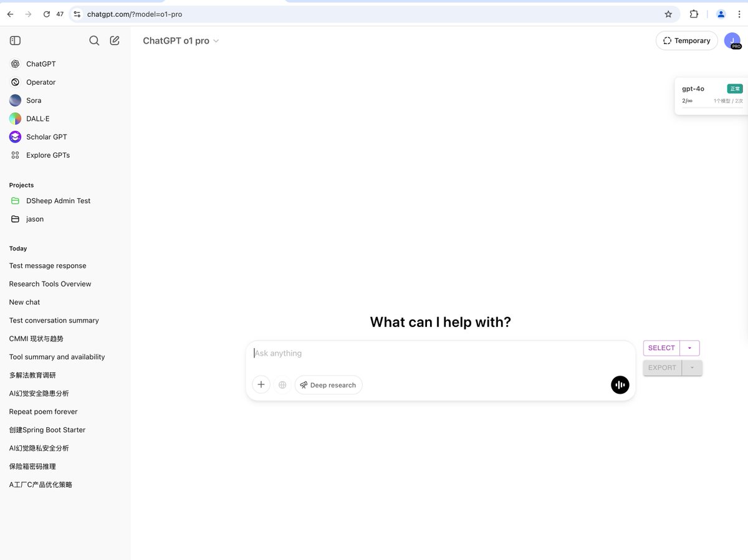Viewport: 748px width, 560px height.
Task: View site information icon in address bar
Action: [x=77, y=14]
